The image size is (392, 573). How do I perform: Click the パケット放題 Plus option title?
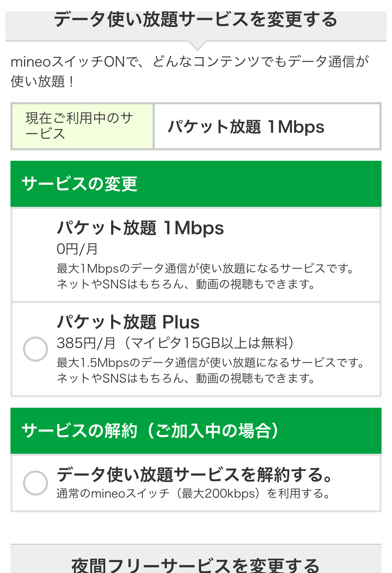coord(128,322)
